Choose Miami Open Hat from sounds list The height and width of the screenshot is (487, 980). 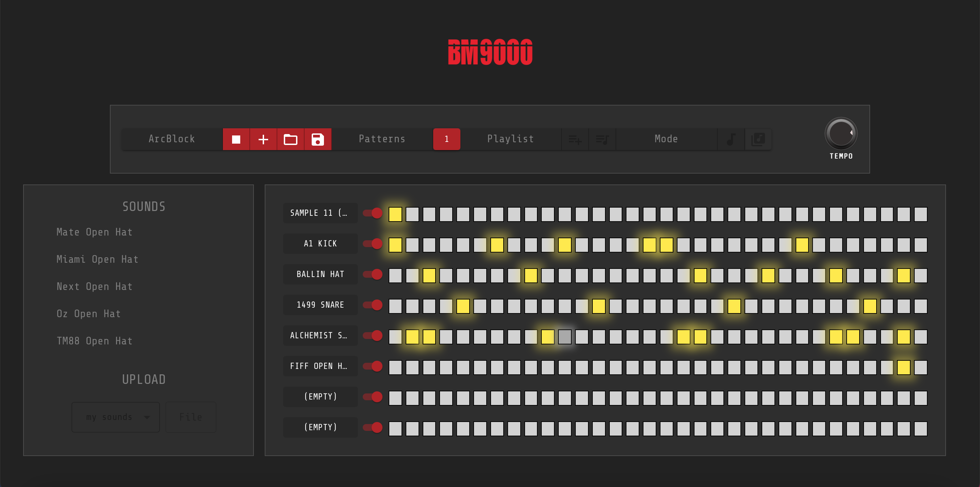click(97, 259)
